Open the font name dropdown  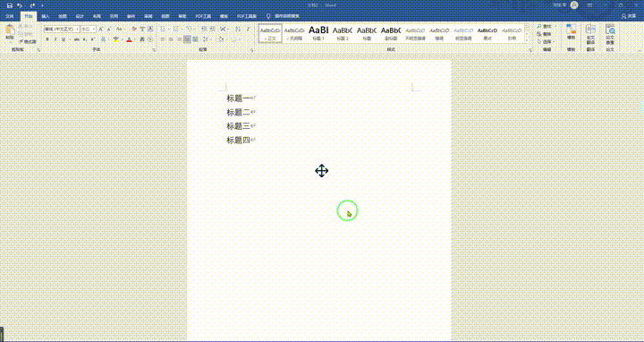[77, 30]
